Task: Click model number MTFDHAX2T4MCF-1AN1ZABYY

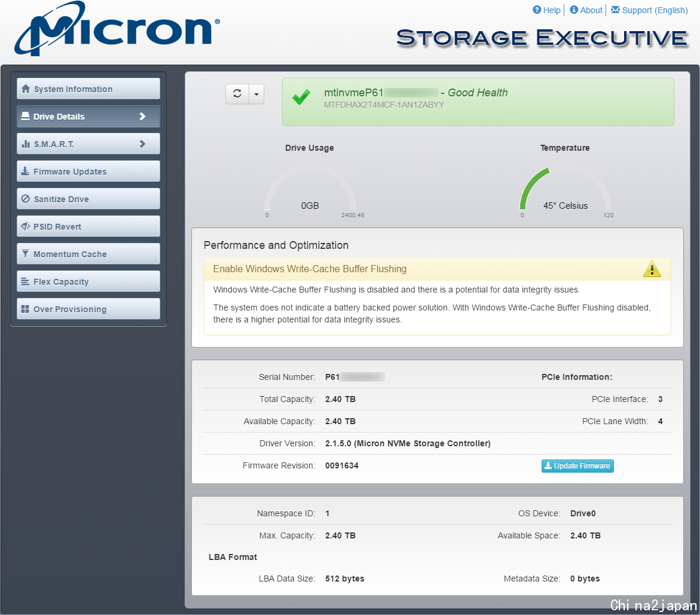Action: (384, 105)
